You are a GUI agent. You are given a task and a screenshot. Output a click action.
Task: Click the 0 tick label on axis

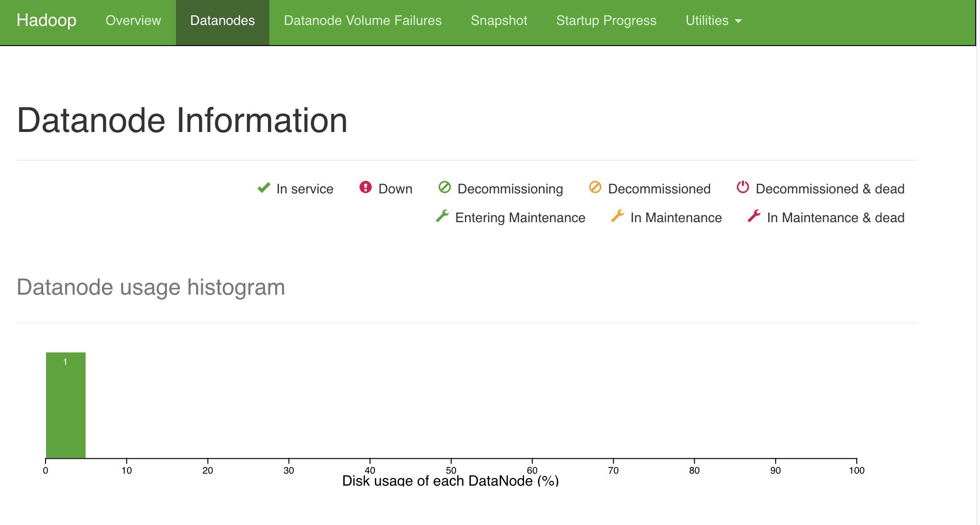46,470
